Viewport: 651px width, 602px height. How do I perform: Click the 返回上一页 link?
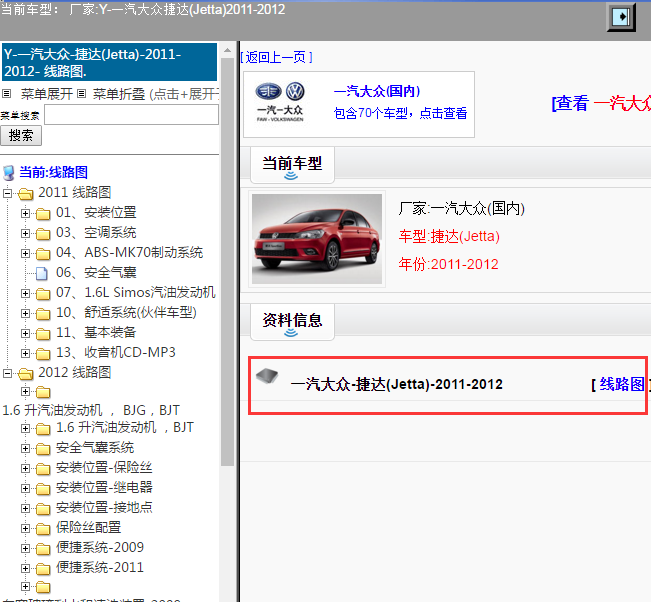click(x=277, y=57)
